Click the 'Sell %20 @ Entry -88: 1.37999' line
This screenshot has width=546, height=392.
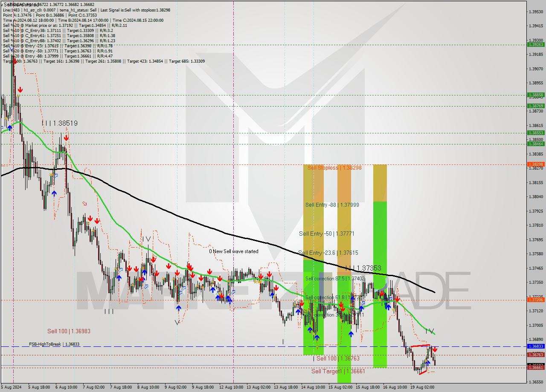(58, 56)
